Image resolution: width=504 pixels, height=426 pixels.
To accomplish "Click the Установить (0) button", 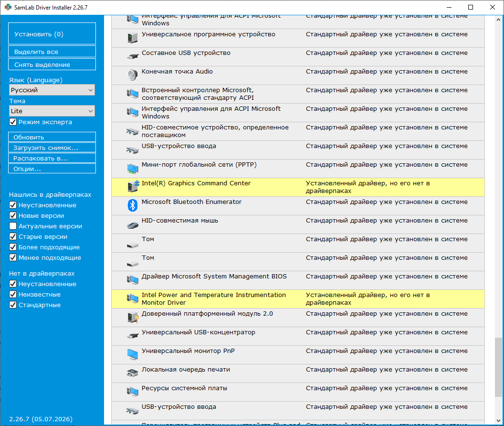I will (52, 33).
